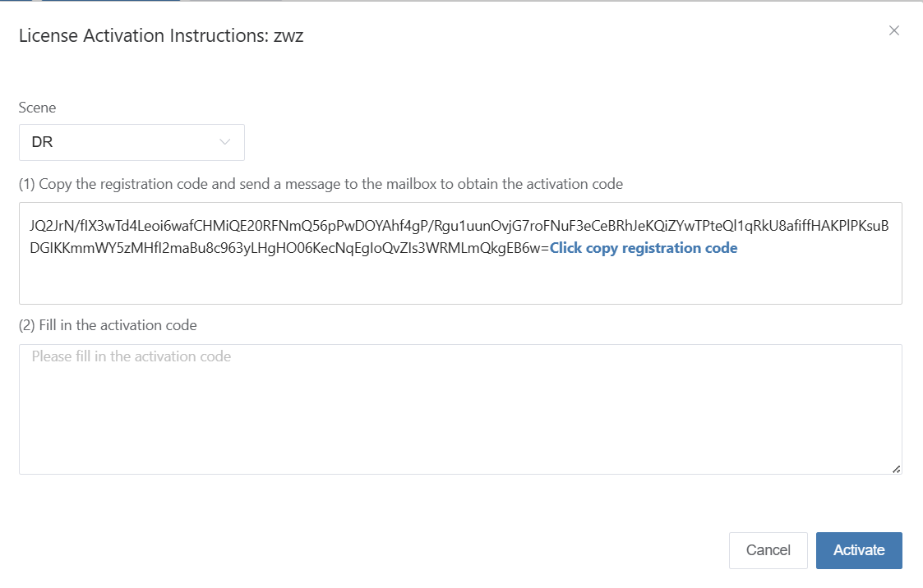
Task: Cancel the license activation
Action: click(768, 550)
